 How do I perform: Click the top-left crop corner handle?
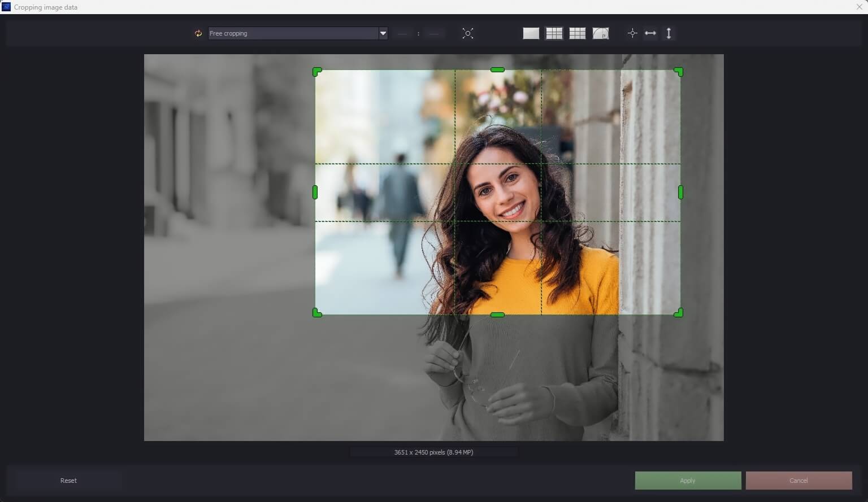(317, 72)
